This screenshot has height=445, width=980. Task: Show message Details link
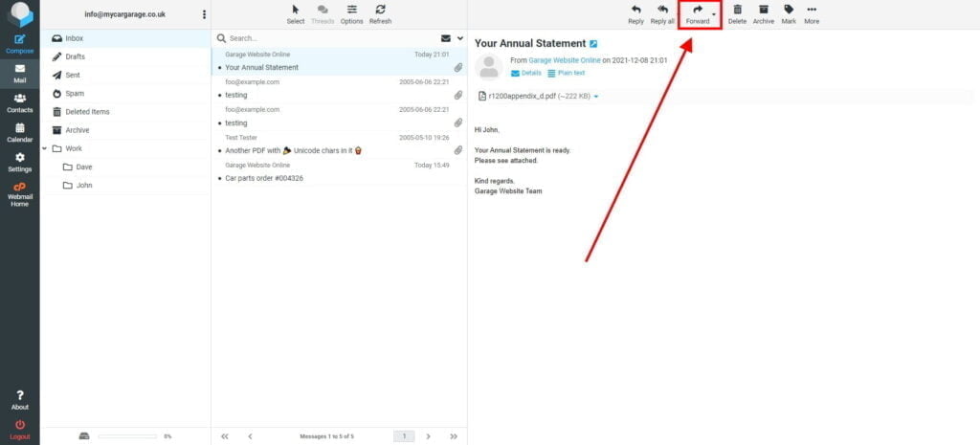[525, 73]
